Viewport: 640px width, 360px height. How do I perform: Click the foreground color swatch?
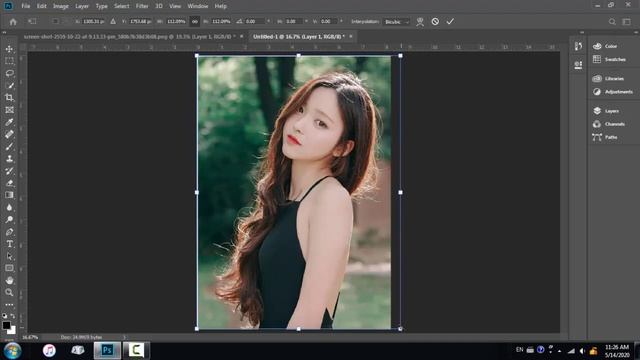click(6, 325)
